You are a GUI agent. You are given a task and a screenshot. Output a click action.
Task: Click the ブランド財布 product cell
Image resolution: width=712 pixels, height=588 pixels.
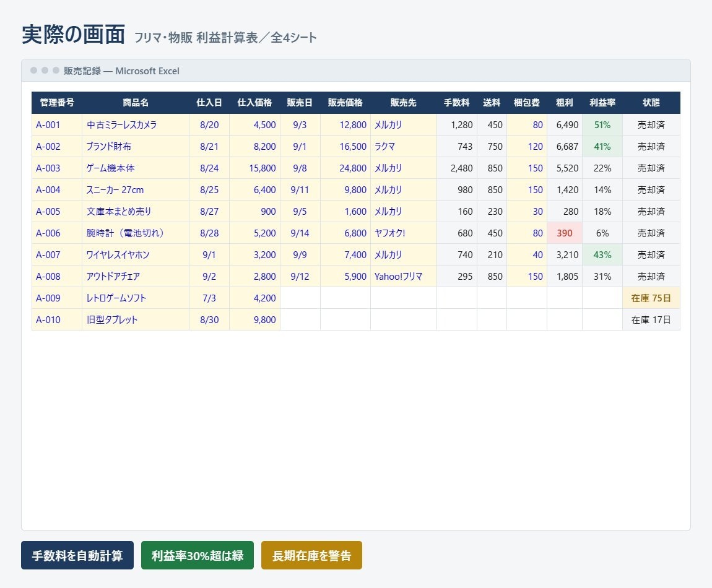(x=136, y=146)
